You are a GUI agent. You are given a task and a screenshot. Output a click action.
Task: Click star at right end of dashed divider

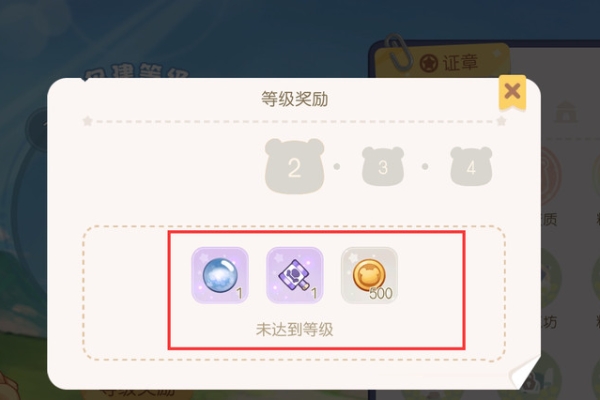coord(501,121)
